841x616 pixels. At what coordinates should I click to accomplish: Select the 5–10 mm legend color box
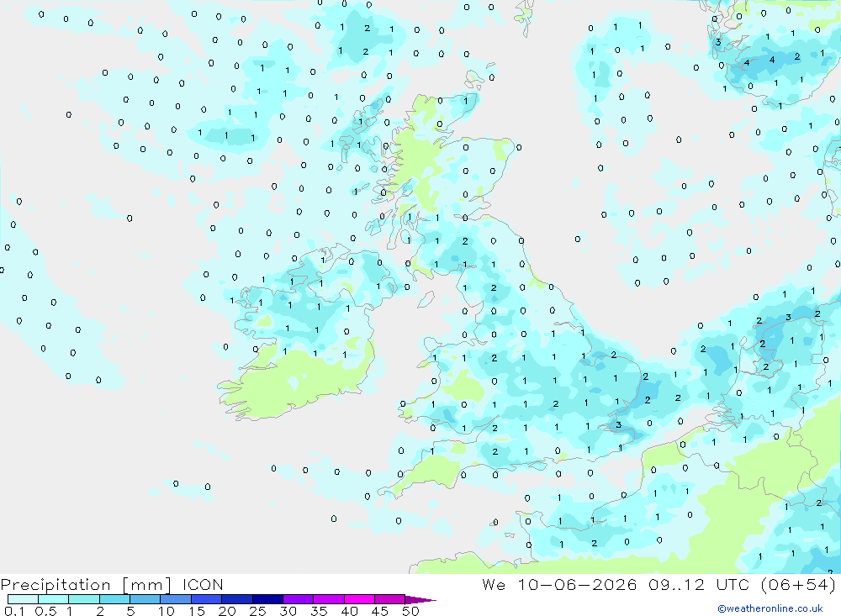[145, 599]
